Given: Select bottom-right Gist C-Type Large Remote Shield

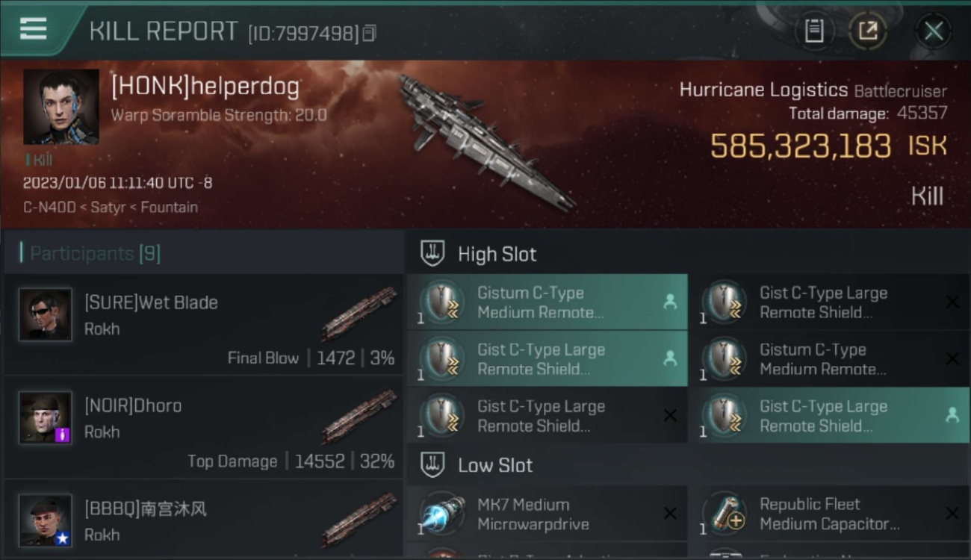Looking at the screenshot, I should (x=829, y=415).
